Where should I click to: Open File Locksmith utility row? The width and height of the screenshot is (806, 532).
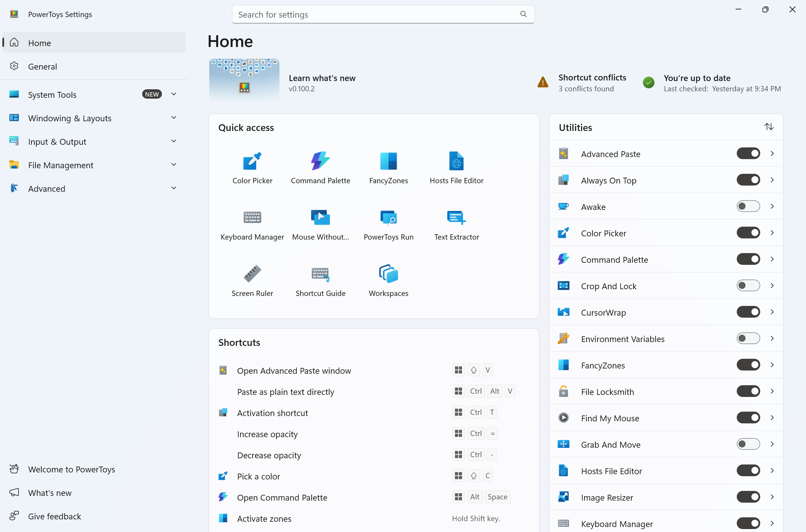click(x=666, y=392)
